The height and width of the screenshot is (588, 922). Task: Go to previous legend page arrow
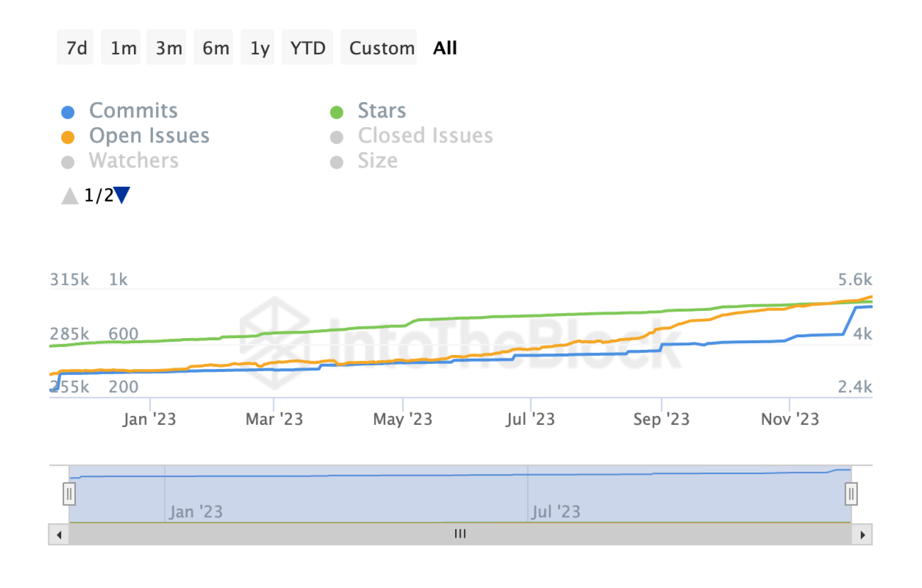[x=70, y=195]
